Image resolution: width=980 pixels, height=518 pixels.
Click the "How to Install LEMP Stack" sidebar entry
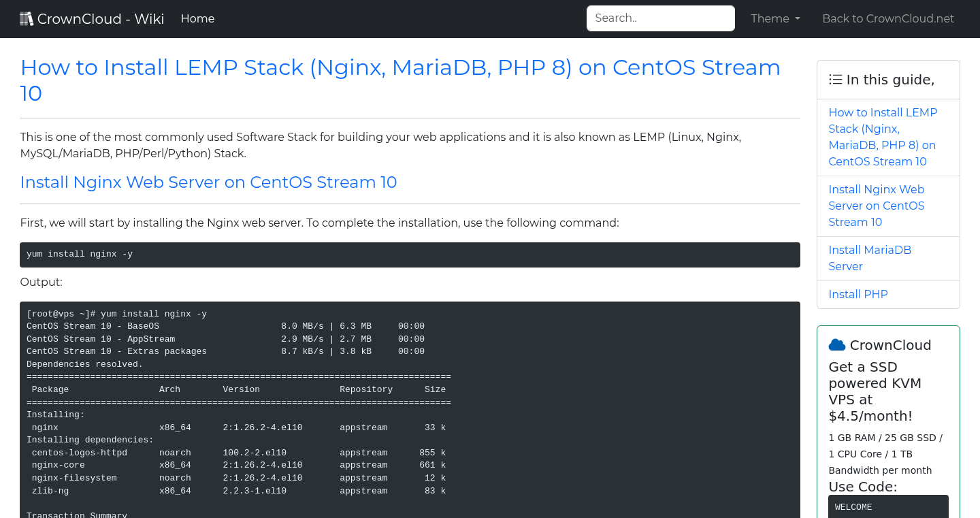pyautogui.click(x=883, y=137)
